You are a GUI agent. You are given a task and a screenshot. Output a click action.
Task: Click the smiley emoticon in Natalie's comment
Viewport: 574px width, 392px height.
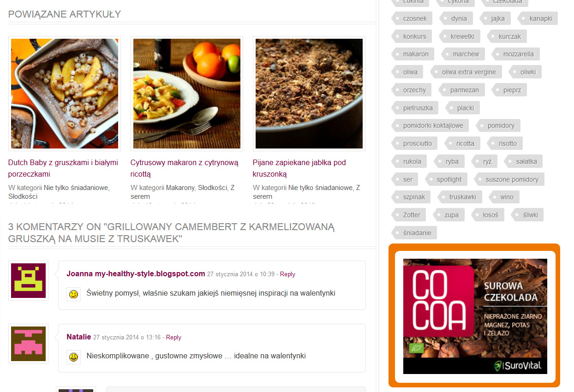click(74, 357)
